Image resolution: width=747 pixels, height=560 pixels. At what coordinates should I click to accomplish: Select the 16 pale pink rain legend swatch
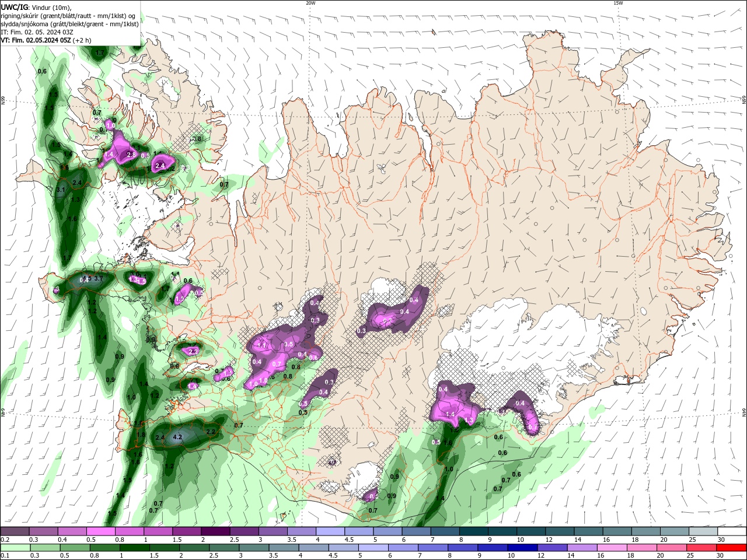click(612, 548)
